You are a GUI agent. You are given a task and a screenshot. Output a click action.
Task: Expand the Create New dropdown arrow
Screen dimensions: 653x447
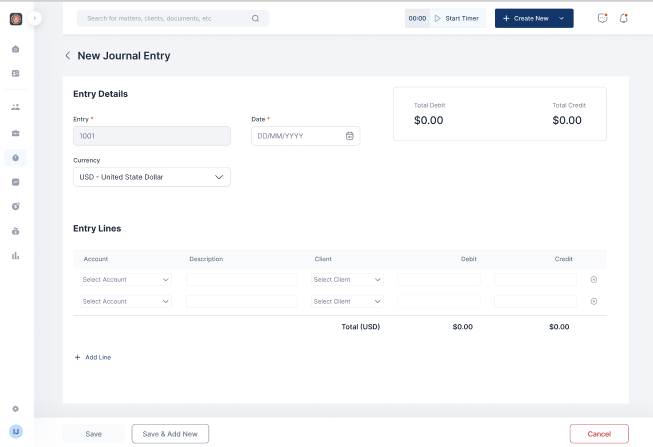tap(562, 18)
